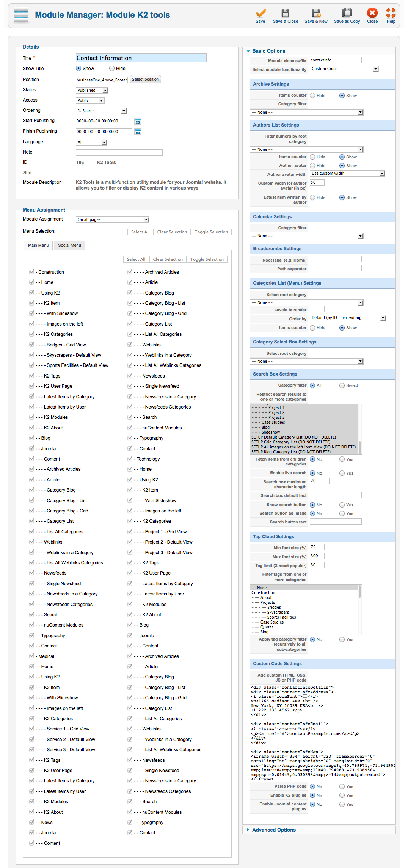This screenshot has width=408, height=868.
Task: Set Show Title to Show
Action: click(x=78, y=69)
